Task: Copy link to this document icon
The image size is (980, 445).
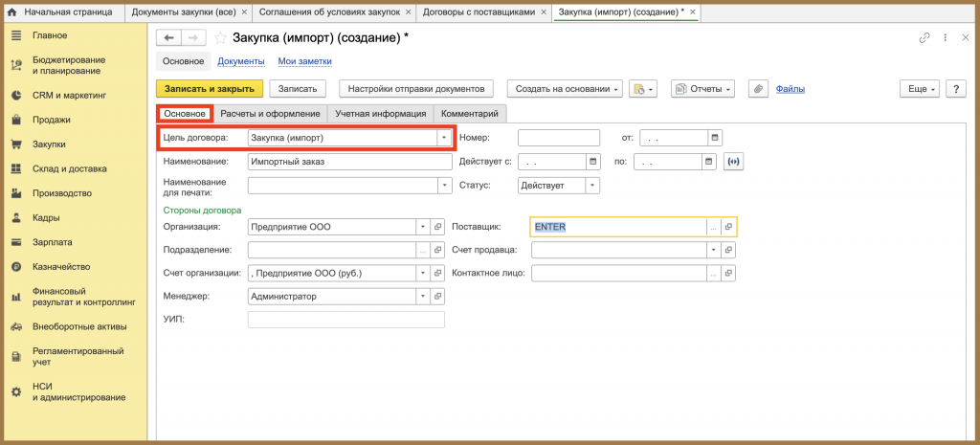Action: pyautogui.click(x=924, y=38)
